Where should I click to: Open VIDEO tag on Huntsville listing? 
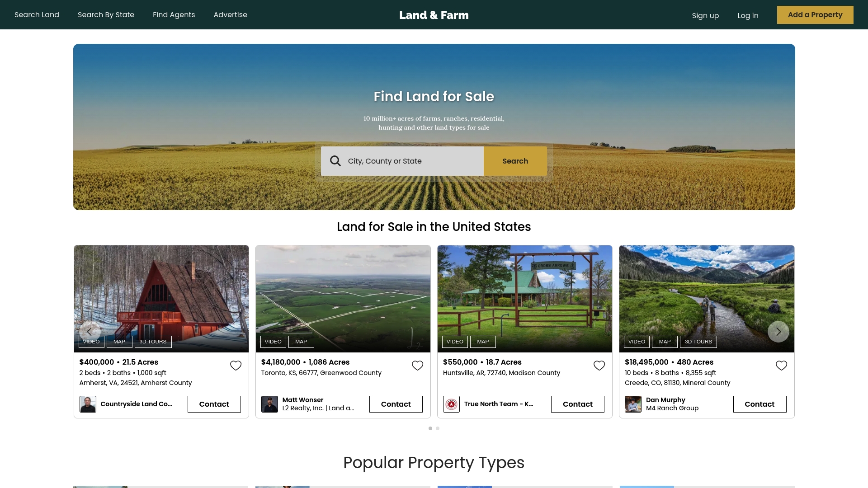[x=454, y=342]
